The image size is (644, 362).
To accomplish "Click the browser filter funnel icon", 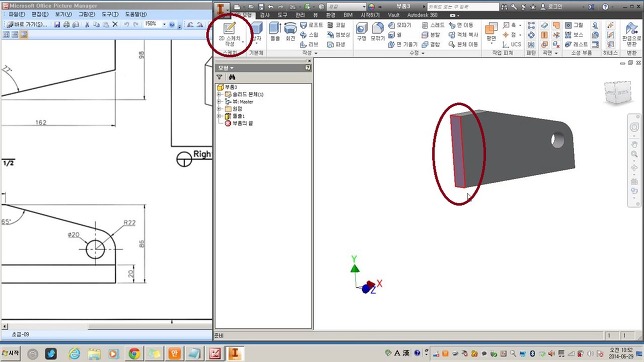I will pos(220,77).
